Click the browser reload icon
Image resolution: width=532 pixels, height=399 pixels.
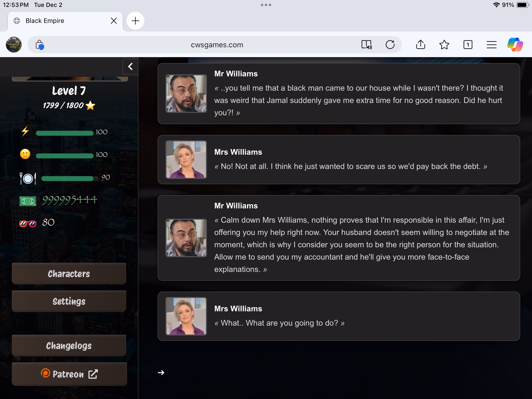click(390, 45)
